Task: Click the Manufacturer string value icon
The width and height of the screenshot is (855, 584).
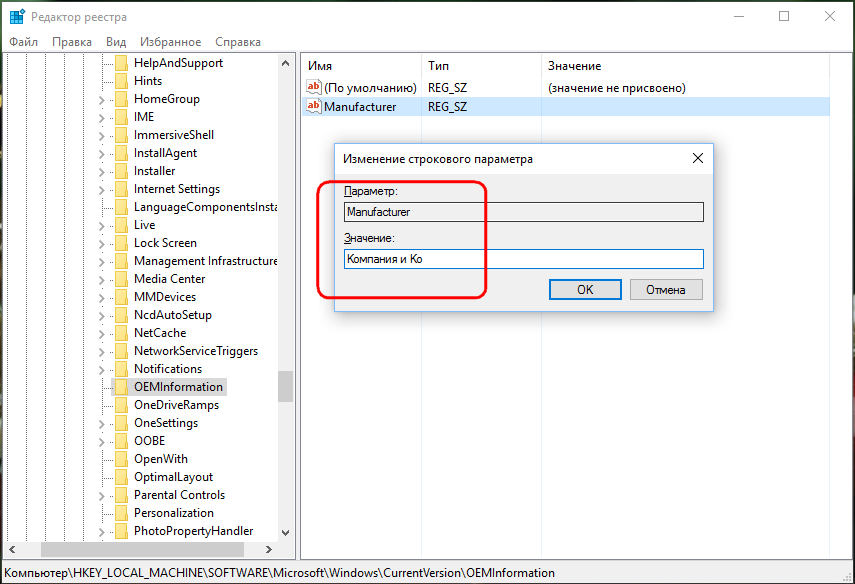Action: 314,106
